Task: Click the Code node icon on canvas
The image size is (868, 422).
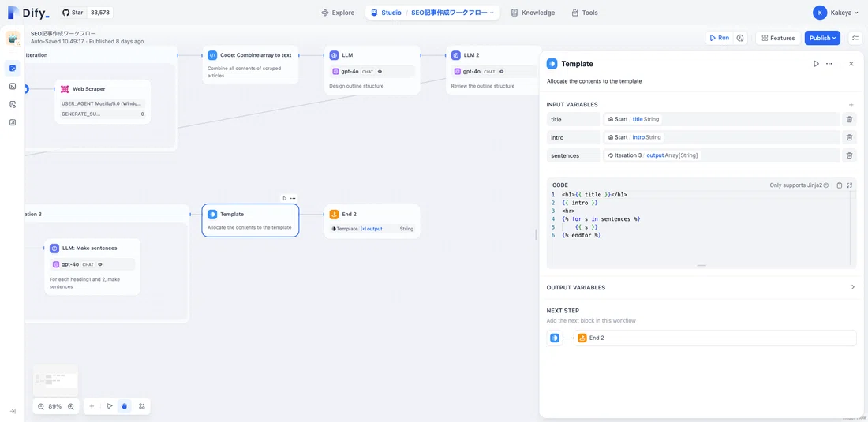Action: pyautogui.click(x=212, y=55)
